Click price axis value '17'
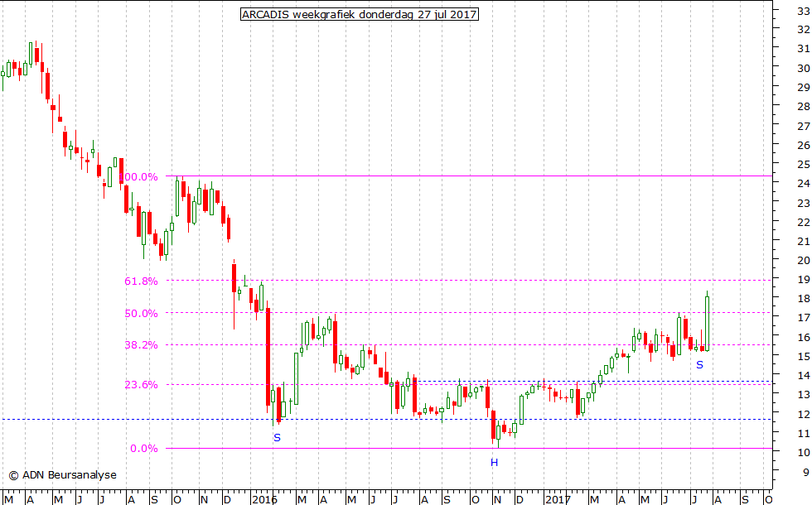 803,318
